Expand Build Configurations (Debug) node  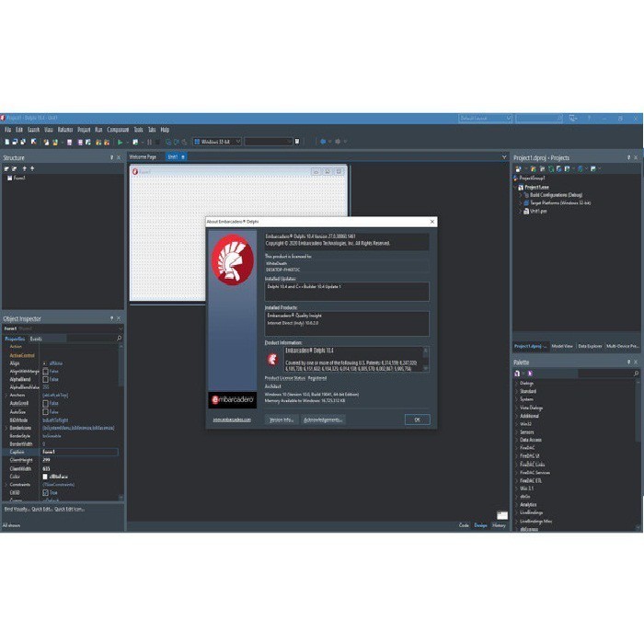521,195
